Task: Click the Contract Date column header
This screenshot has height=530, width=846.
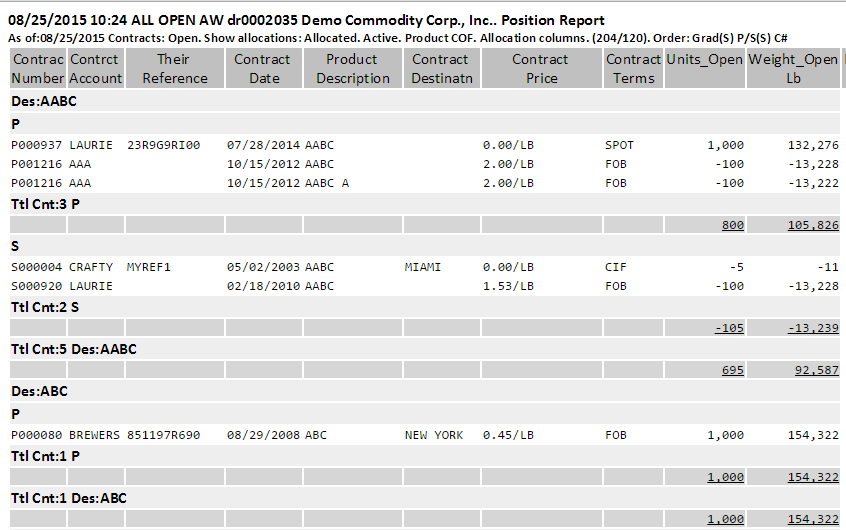Action: (263, 69)
